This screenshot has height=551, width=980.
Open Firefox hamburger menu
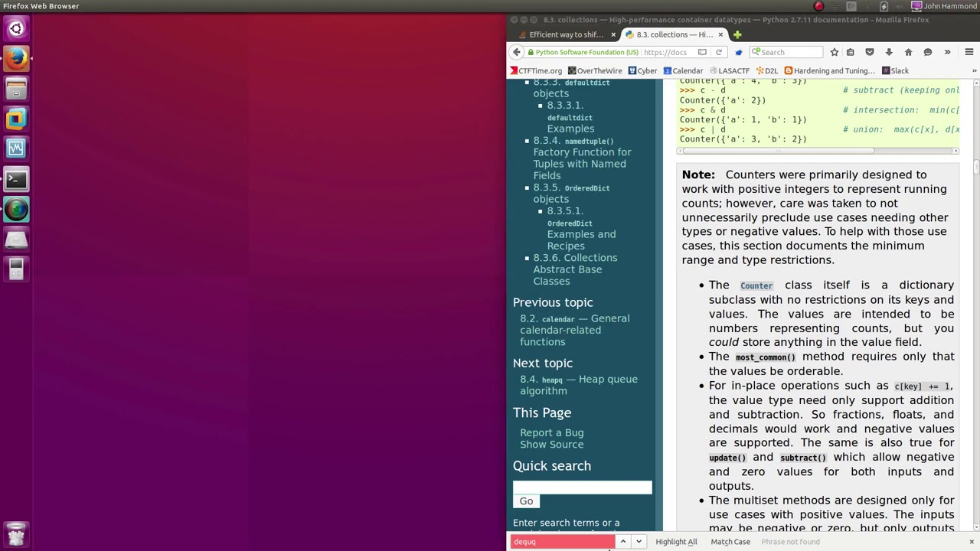click(x=969, y=52)
